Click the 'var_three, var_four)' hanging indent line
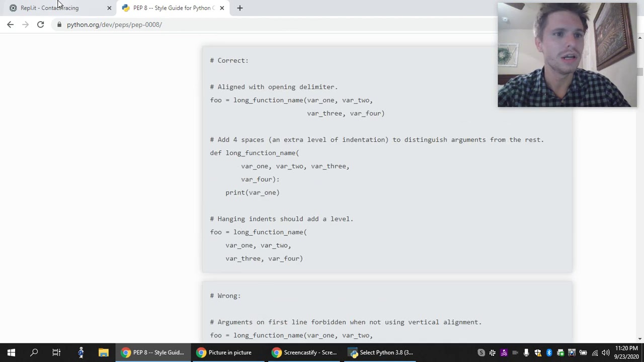644x362 pixels. pos(264,258)
